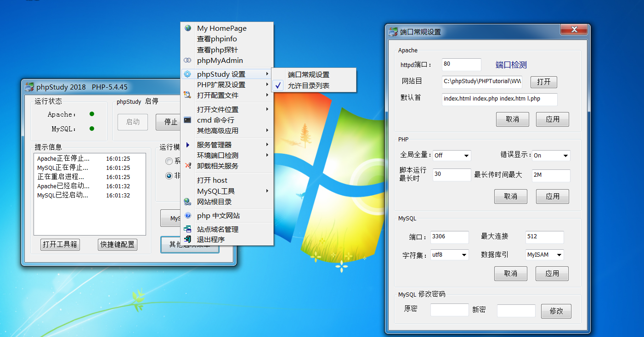Image resolution: width=644 pixels, height=337 pixels.
Task: Click the 网站根目录 globe-link icon
Action: point(187,201)
